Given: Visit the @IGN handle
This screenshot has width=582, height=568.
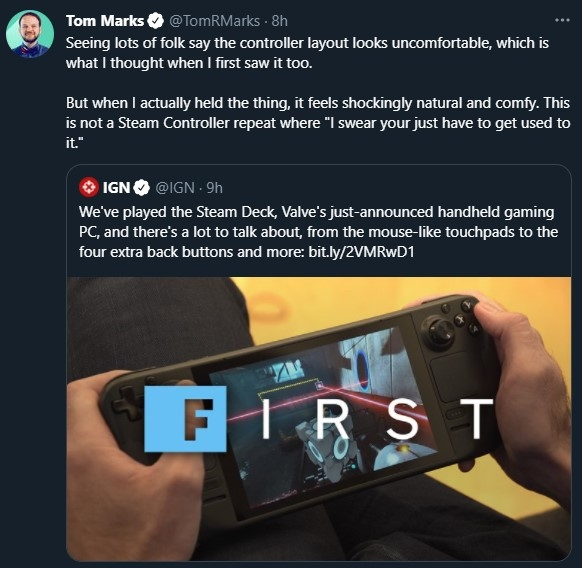Looking at the screenshot, I should click(x=174, y=188).
